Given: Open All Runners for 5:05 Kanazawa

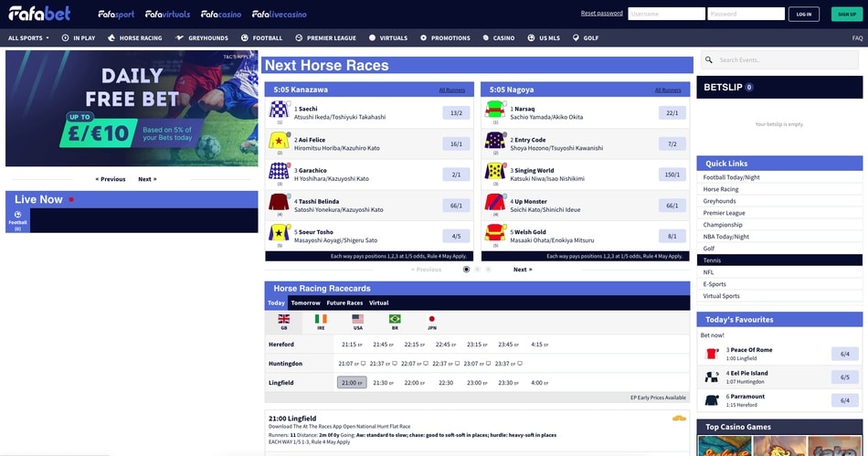Looking at the screenshot, I should (x=451, y=90).
